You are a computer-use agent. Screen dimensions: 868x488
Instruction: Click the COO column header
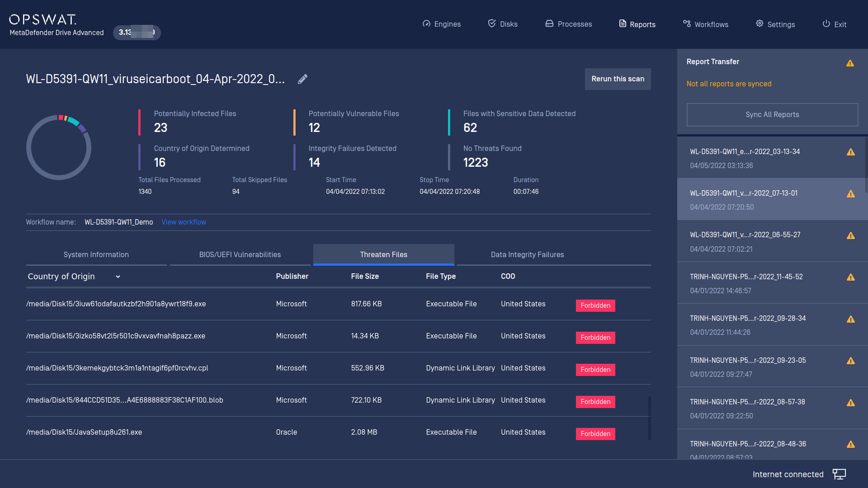pyautogui.click(x=508, y=277)
